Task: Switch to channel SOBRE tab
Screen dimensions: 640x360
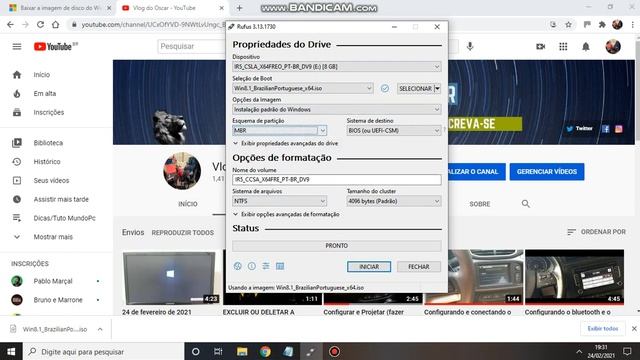Action: 480,204
